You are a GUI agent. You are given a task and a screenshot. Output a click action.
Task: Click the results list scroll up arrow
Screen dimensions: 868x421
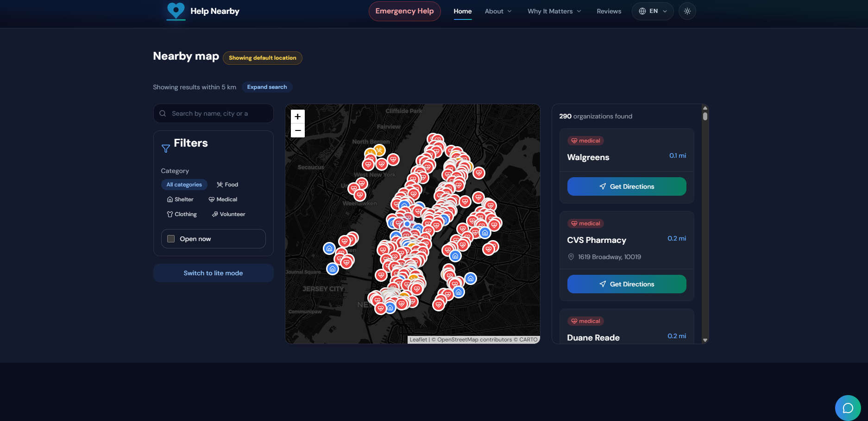click(705, 108)
